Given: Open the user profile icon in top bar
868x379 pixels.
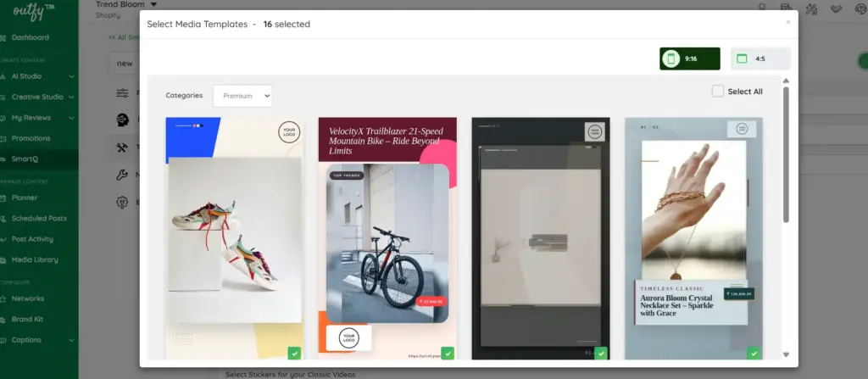Looking at the screenshot, I should (762, 7).
